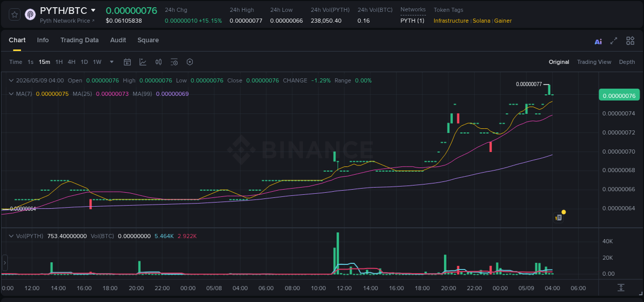Click the MA(25) value 0.00000073
Image resolution: width=644 pixels, height=302 pixels.
tap(112, 94)
